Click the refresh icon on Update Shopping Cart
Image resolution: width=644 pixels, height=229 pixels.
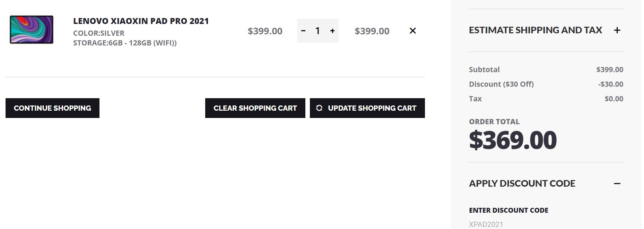coord(319,108)
